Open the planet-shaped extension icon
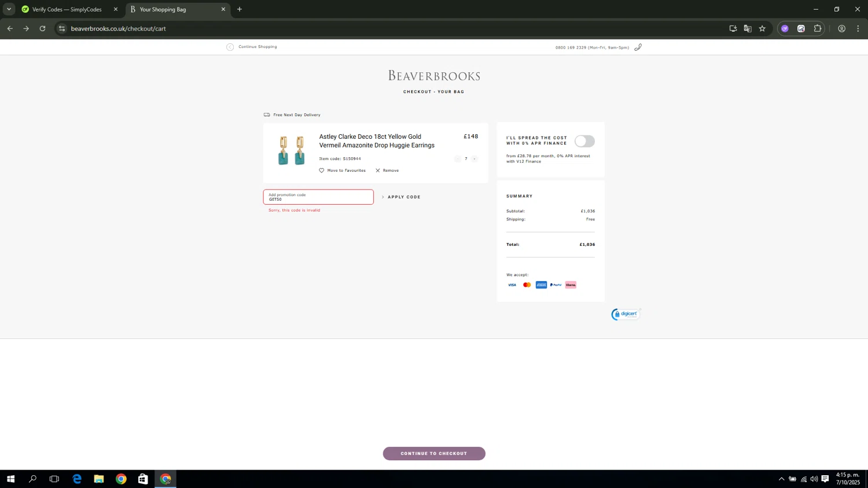Screen dimensions: 868x488 tap(801, 28)
